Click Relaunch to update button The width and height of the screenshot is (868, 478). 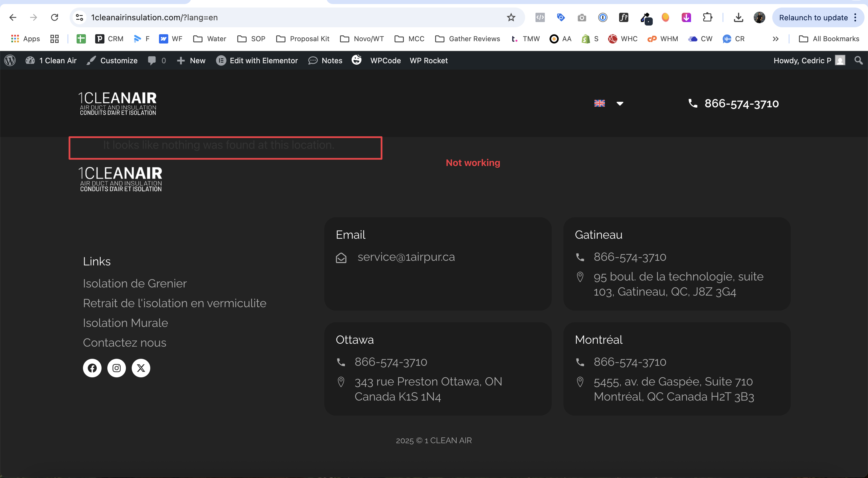click(813, 17)
